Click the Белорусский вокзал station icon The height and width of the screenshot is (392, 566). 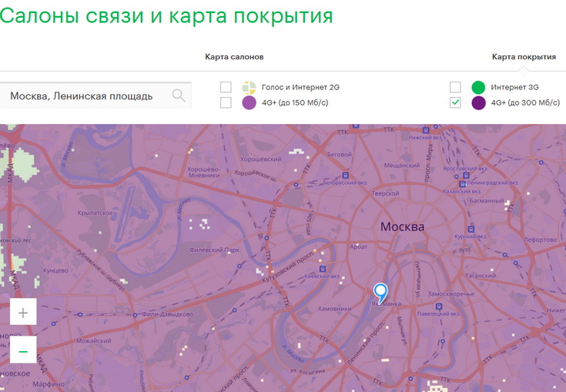pos(346,176)
